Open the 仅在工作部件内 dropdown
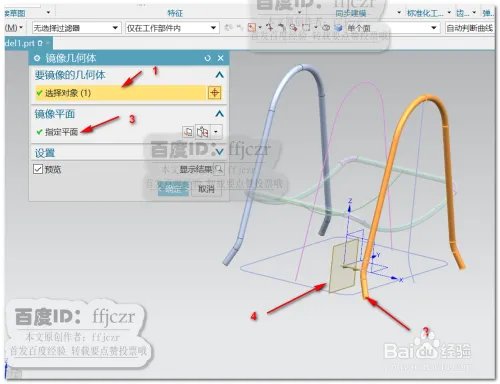 coord(172,28)
